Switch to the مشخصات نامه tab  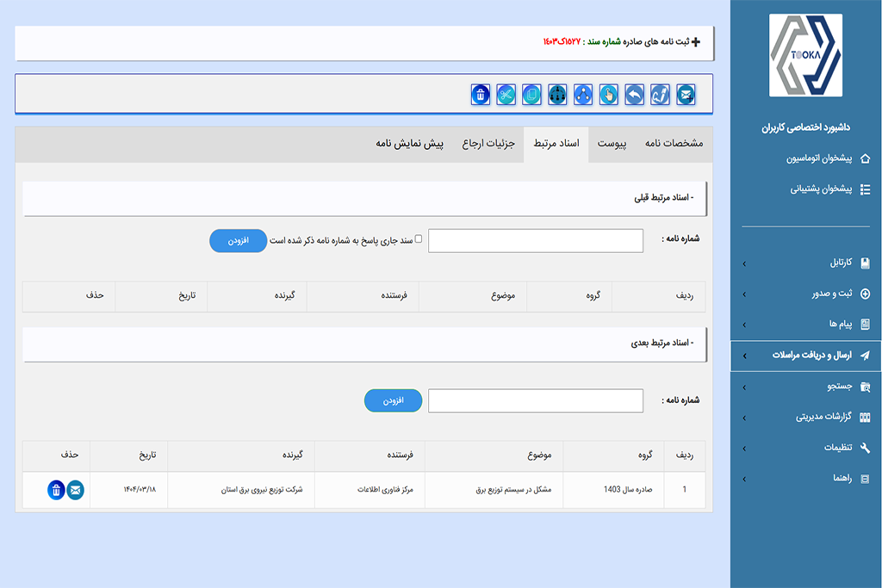674,144
